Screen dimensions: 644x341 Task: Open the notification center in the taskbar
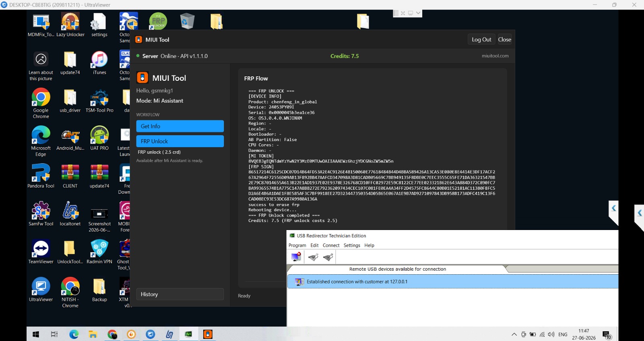[x=607, y=335]
